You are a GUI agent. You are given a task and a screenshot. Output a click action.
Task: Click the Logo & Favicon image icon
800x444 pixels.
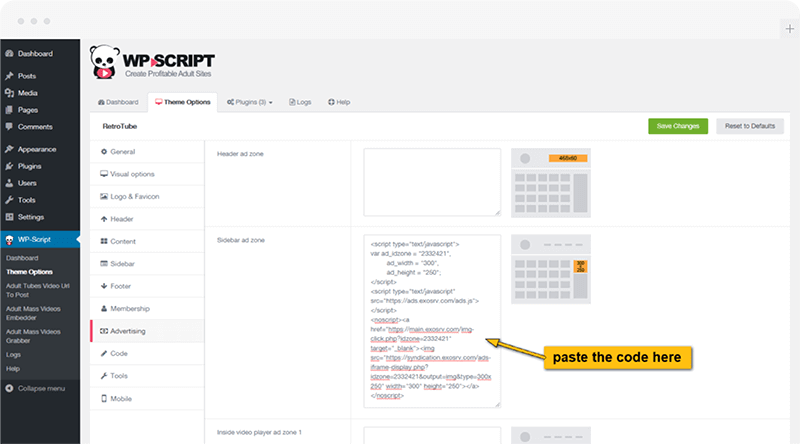pyautogui.click(x=104, y=196)
